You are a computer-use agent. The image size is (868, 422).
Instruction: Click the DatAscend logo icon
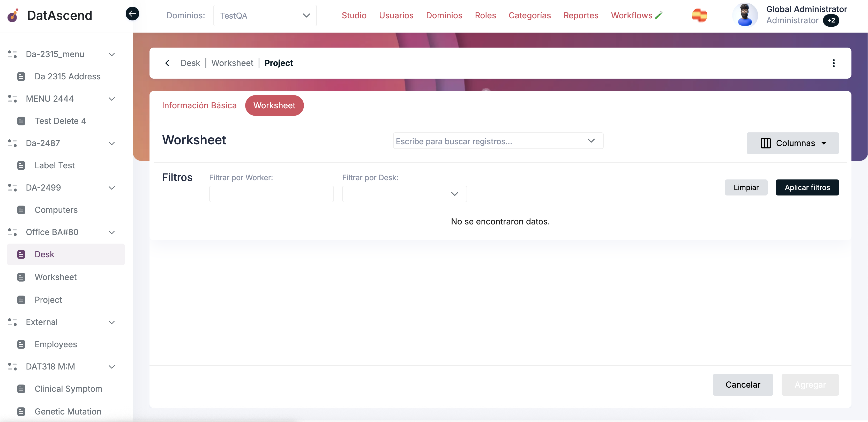click(x=12, y=15)
